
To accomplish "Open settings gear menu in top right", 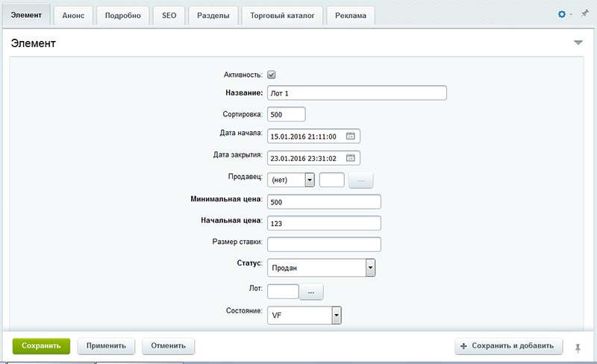I will point(563,15).
